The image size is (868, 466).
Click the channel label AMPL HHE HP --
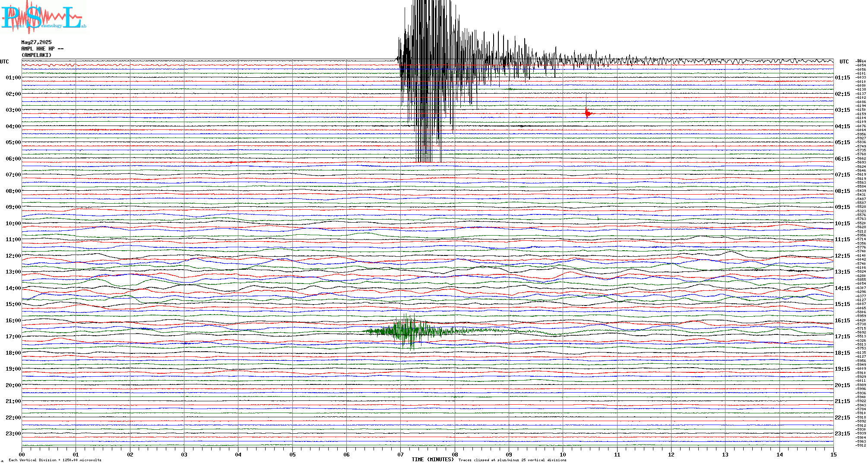coord(42,49)
